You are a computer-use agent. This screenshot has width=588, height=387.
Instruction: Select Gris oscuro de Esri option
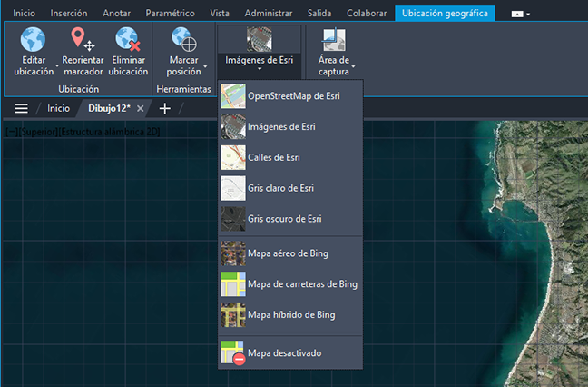[x=290, y=219]
